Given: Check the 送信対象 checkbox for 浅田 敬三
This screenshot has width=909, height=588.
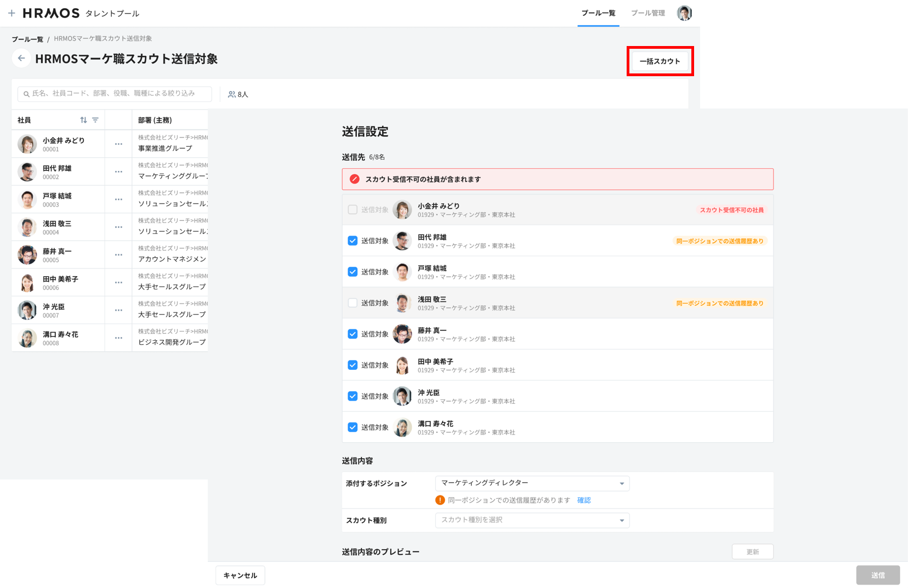Looking at the screenshot, I should [353, 303].
